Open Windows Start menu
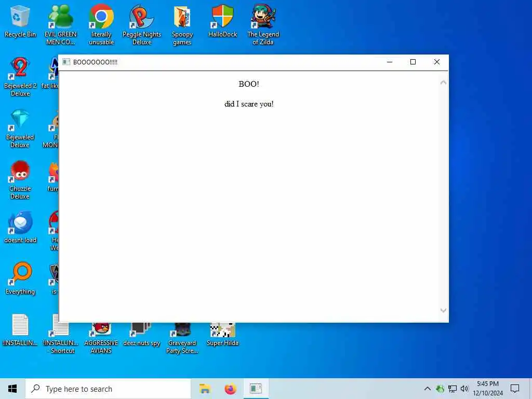Screen dimensions: 532x399 12,389
